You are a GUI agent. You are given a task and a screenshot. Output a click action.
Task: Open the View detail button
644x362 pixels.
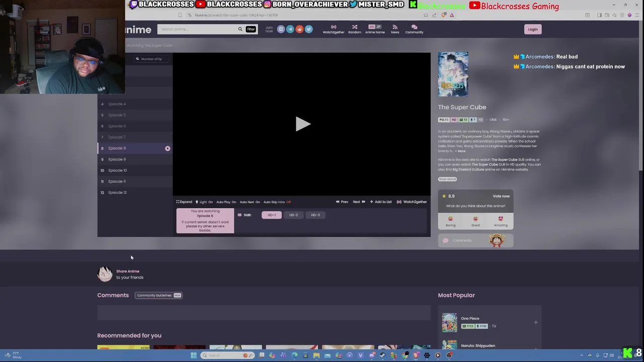coord(447,179)
